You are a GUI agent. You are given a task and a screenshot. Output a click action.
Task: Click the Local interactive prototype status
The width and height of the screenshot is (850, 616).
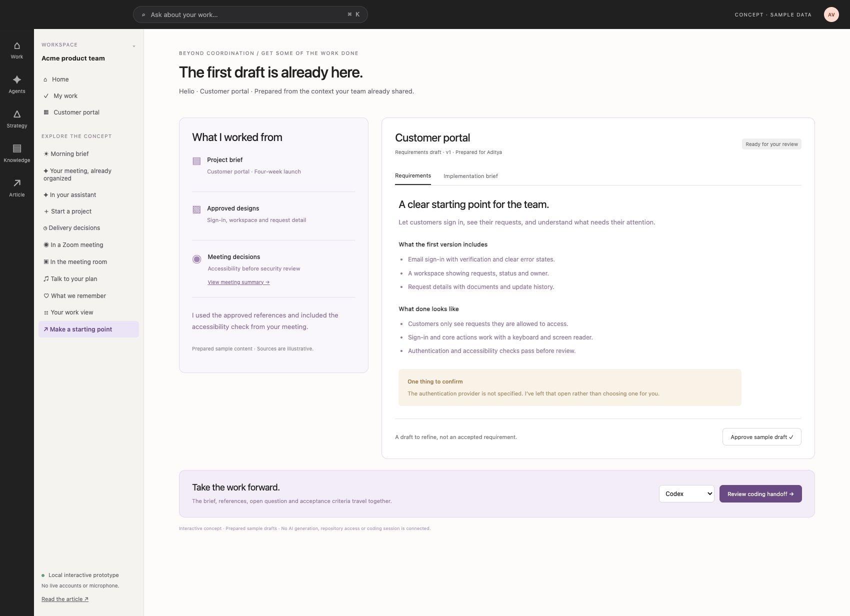tap(80, 575)
